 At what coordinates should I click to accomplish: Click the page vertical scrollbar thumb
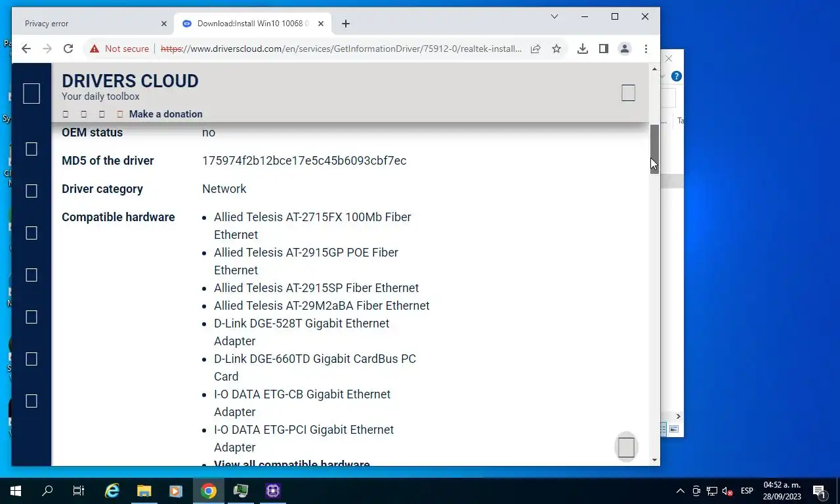[x=654, y=149]
